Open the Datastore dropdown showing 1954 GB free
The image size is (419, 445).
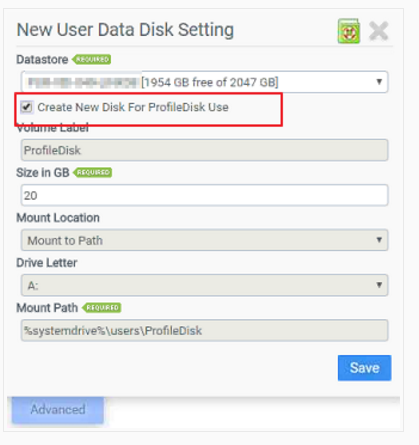(204, 82)
